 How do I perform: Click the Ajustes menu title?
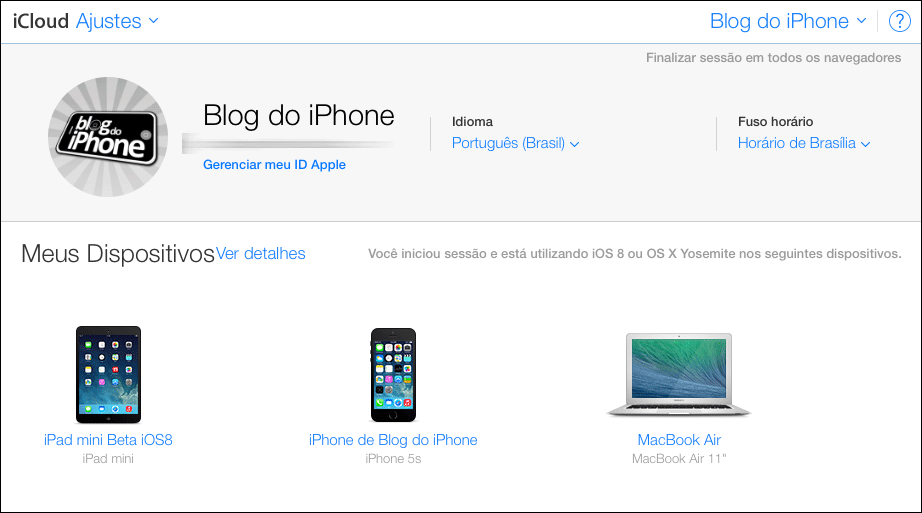click(x=109, y=21)
